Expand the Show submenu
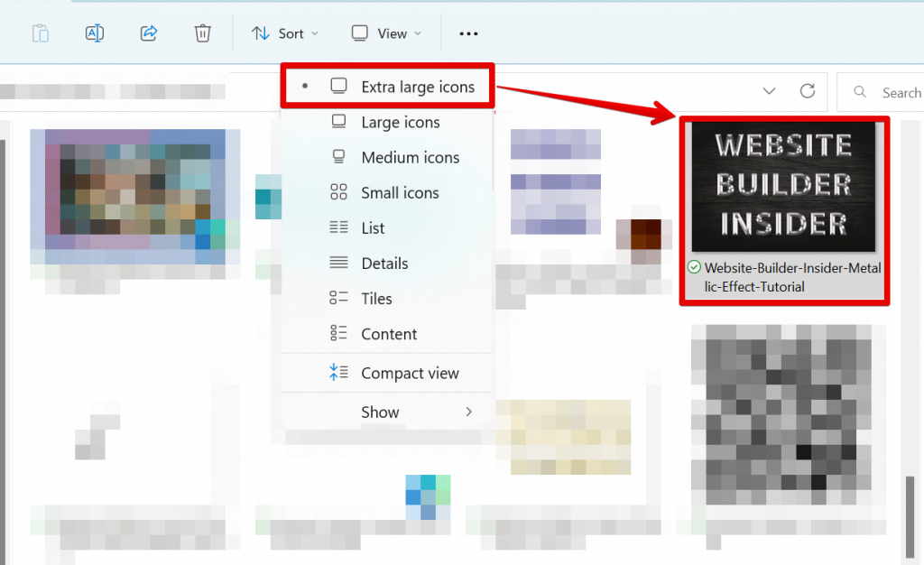 (380, 412)
